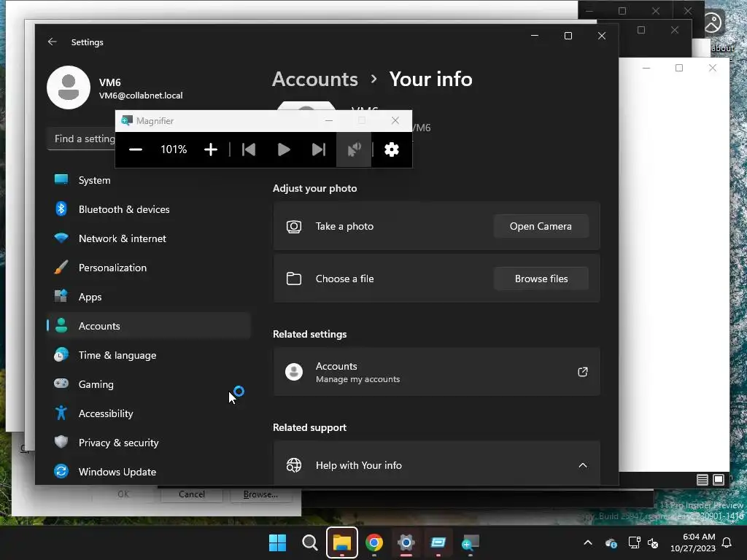Click Browse... in background dialog

click(x=260, y=494)
